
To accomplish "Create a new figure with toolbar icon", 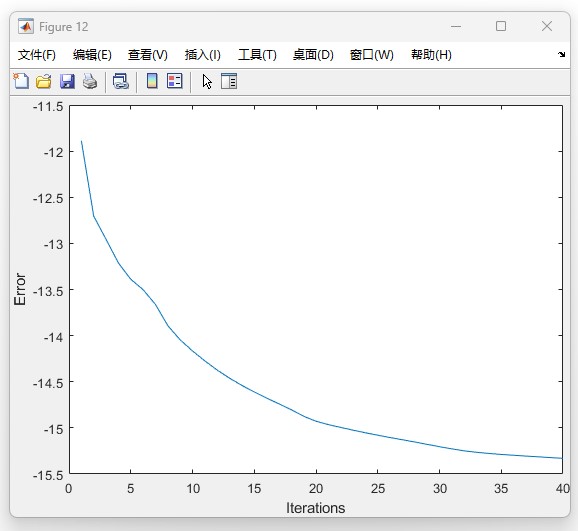I will [21, 81].
